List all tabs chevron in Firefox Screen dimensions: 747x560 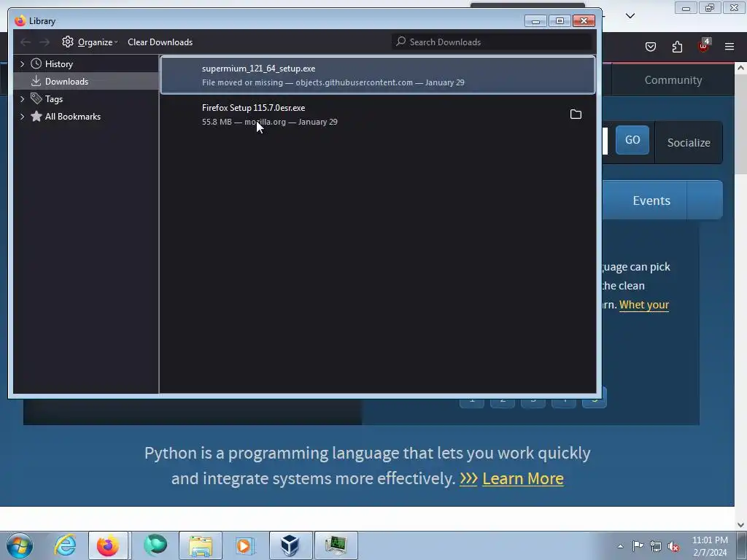(x=630, y=16)
